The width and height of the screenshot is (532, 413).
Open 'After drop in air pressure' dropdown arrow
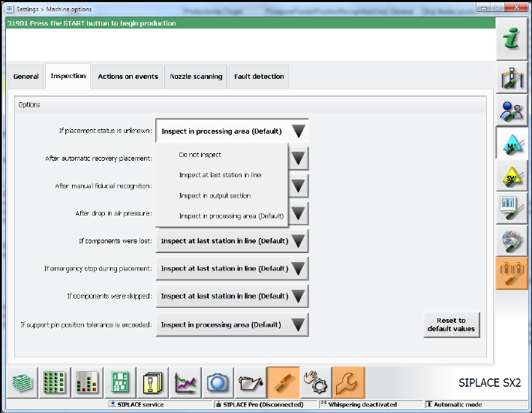pyautogui.click(x=298, y=213)
